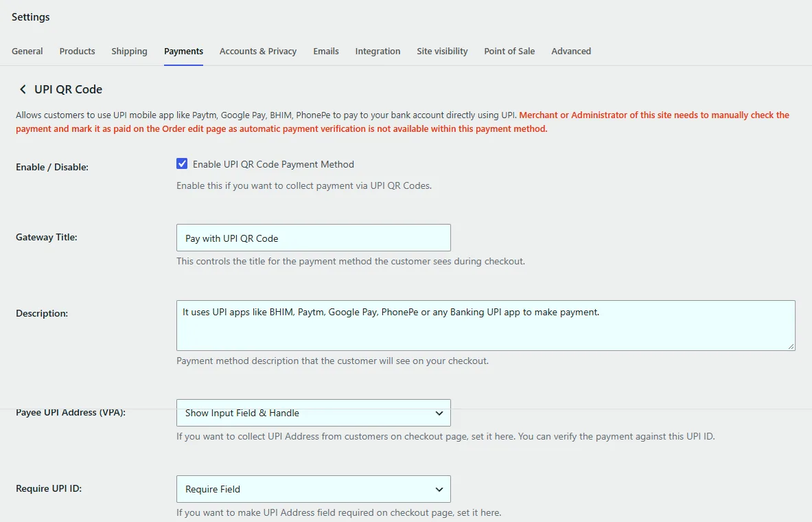Viewport: 812px width, 522px height.
Task: Click 'If you want to collect UPI Address' help text
Action: [x=445, y=436]
